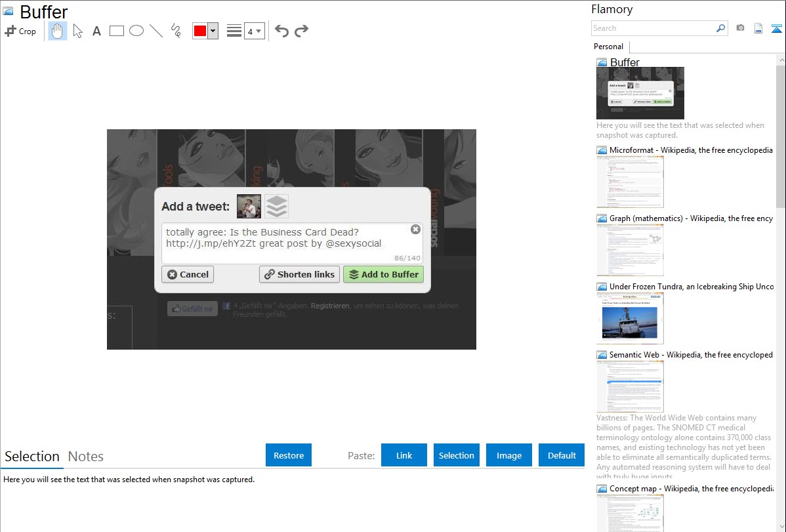This screenshot has width=786, height=532.
Task: Pick the straight line tool
Action: 156,31
